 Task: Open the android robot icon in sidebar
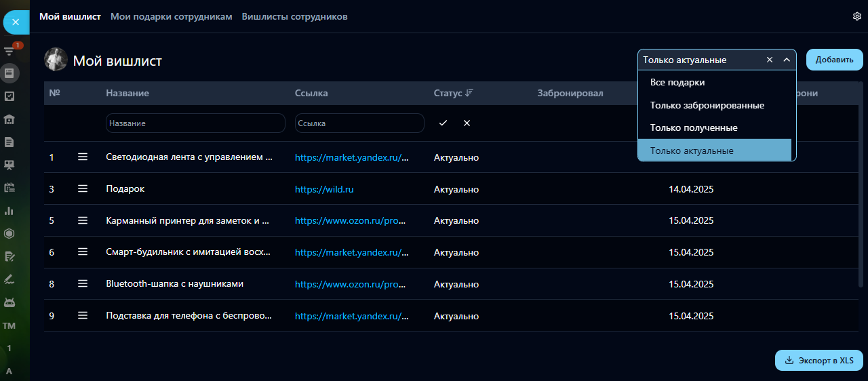[x=9, y=302]
